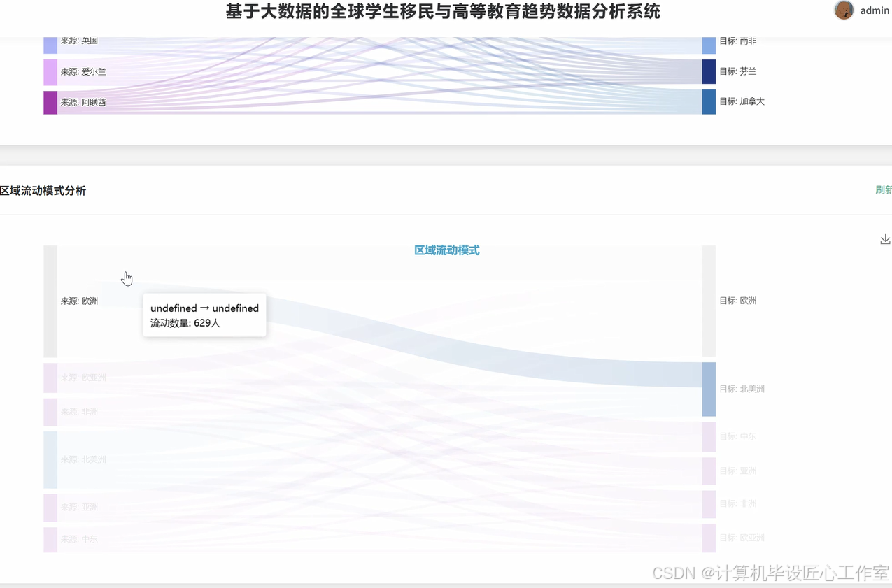This screenshot has width=892, height=588.
Task: Open the admin username menu
Action: coord(875,10)
